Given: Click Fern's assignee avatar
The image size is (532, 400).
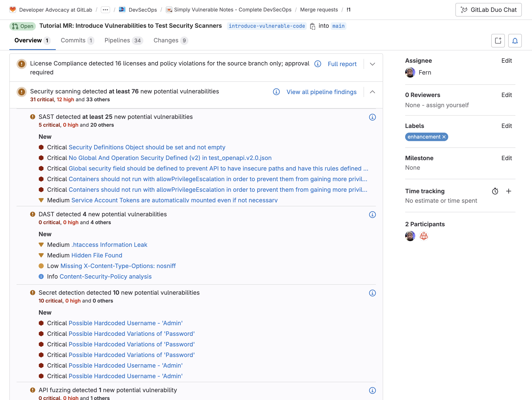Looking at the screenshot, I should click(x=410, y=72).
